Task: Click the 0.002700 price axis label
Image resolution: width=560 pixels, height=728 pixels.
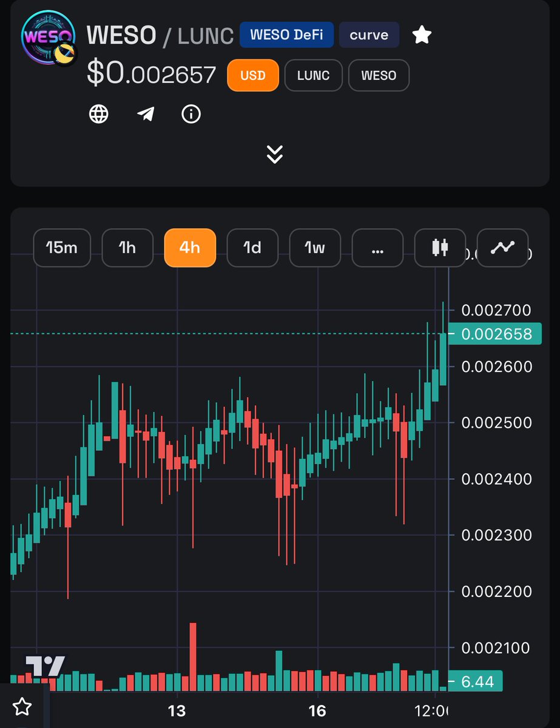Action: [496, 311]
